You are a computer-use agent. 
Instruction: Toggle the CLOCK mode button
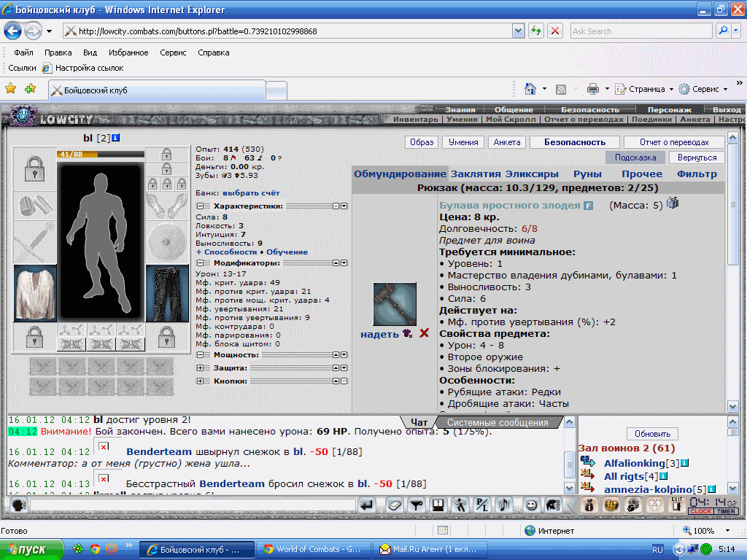click(x=700, y=511)
